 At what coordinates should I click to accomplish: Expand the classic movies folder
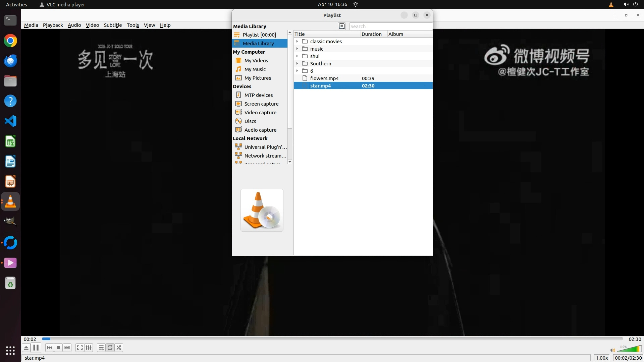click(x=297, y=41)
